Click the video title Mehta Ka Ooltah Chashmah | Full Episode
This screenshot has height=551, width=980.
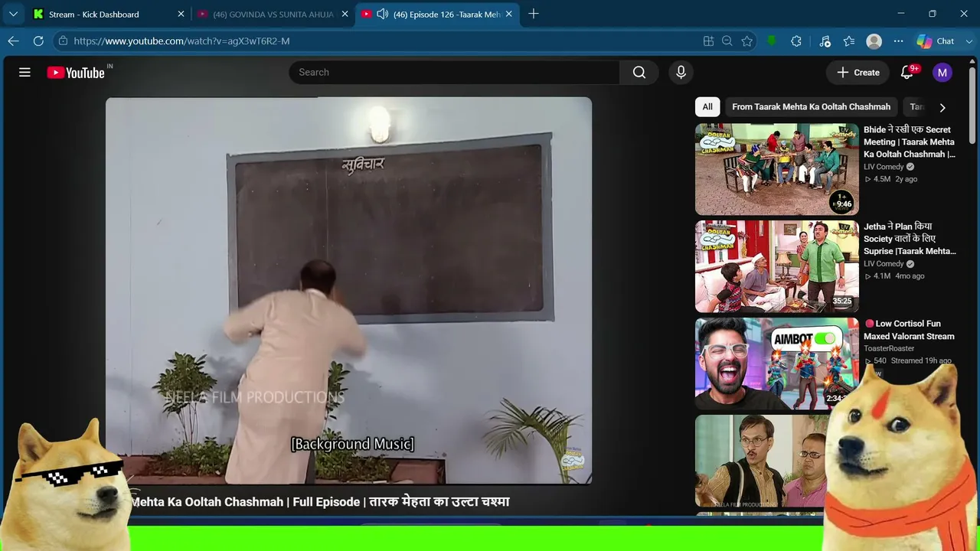[x=319, y=502]
